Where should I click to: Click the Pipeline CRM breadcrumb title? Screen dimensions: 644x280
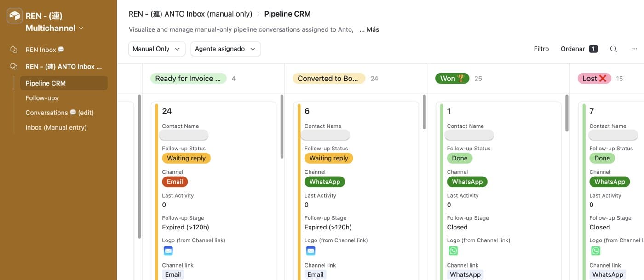pyautogui.click(x=287, y=14)
